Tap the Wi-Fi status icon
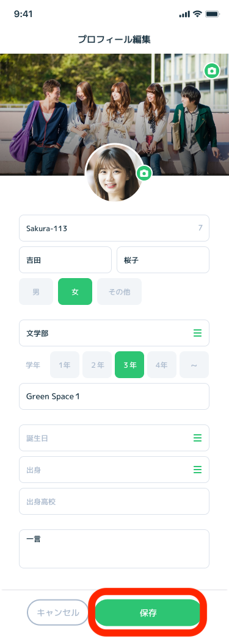 [x=197, y=14]
